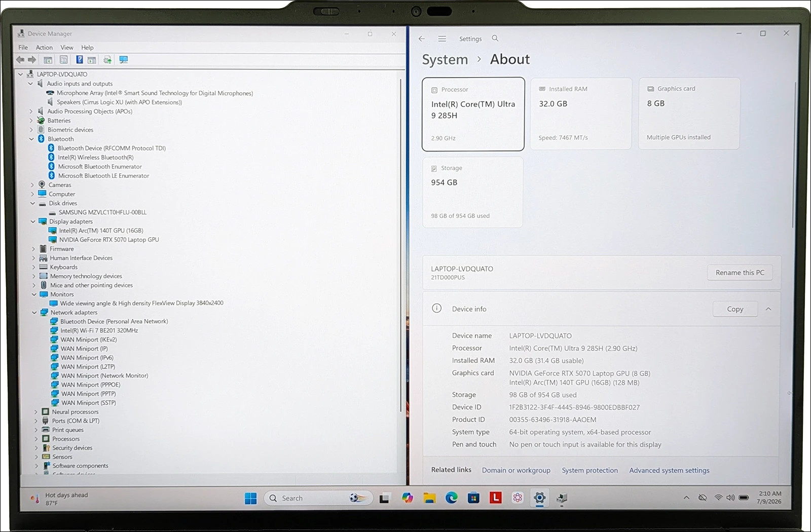Click Back arrow in Device Manager toolbar
Viewport: 811px width, 532px height.
click(20, 60)
